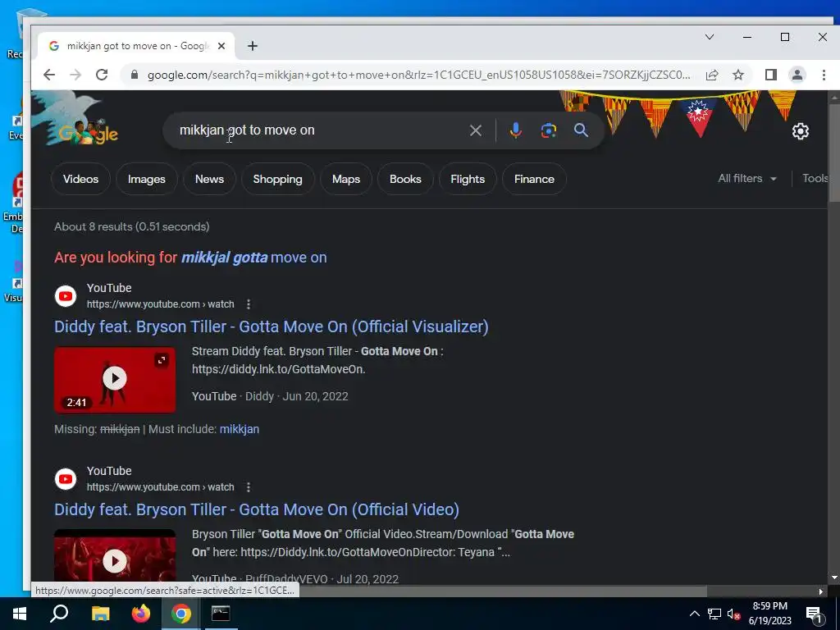Click the scroll right arrow at the bottom

click(x=820, y=591)
